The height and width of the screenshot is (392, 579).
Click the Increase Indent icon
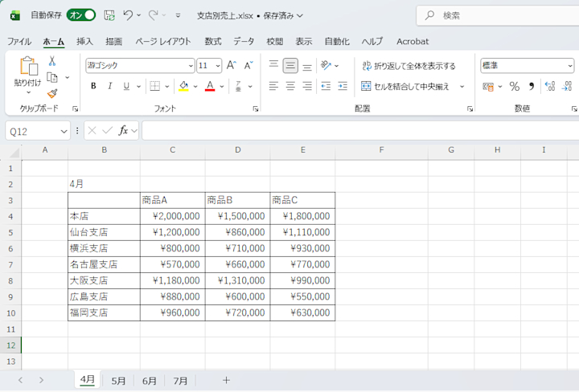tap(343, 86)
